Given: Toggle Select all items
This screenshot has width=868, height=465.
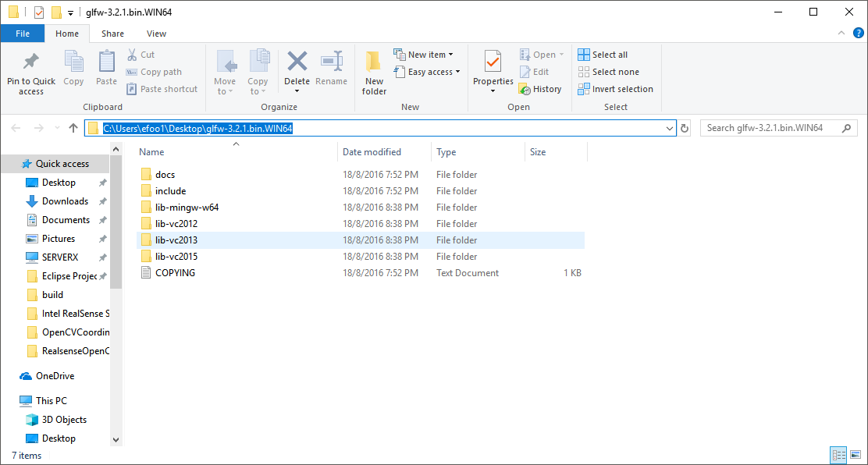Looking at the screenshot, I should pyautogui.click(x=604, y=54).
